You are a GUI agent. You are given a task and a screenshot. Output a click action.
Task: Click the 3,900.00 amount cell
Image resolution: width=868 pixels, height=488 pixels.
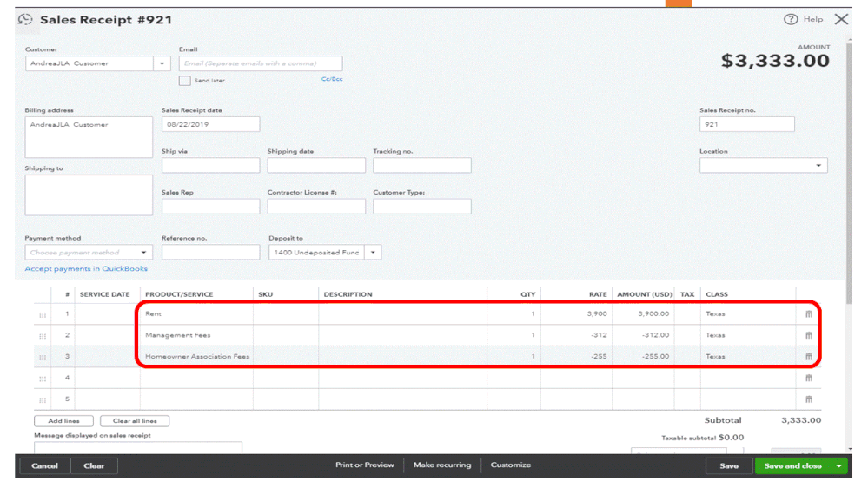click(643, 313)
